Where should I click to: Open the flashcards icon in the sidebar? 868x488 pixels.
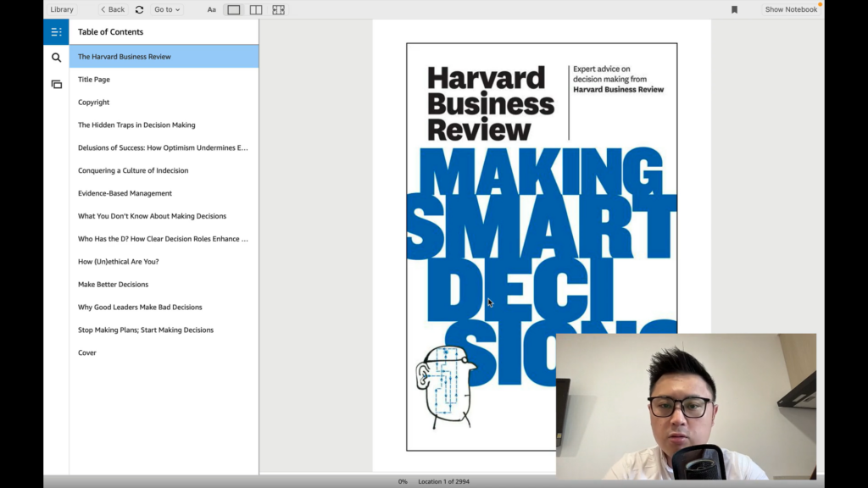(57, 85)
